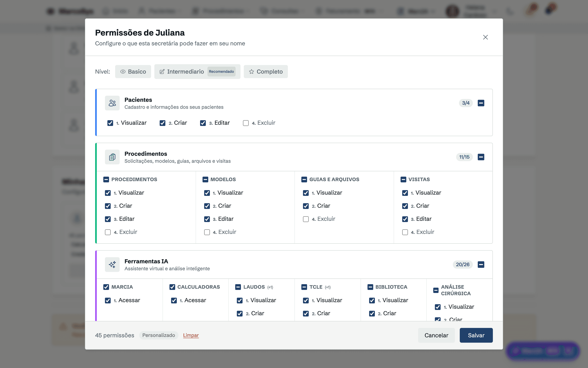Image resolution: width=588 pixels, height=368 pixels.
Task: Save permissions with the Salvar button
Action: pyautogui.click(x=476, y=335)
